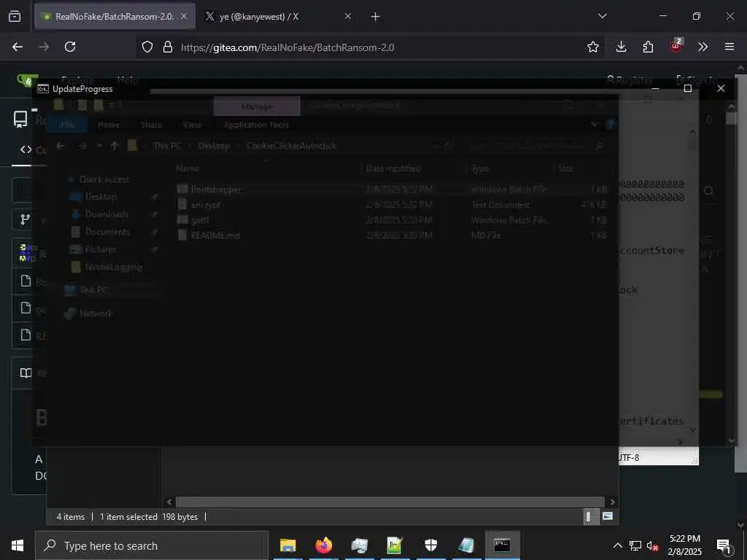Open File Explorer from the taskbar
Image resolution: width=747 pixels, height=560 pixels.
pos(287,545)
